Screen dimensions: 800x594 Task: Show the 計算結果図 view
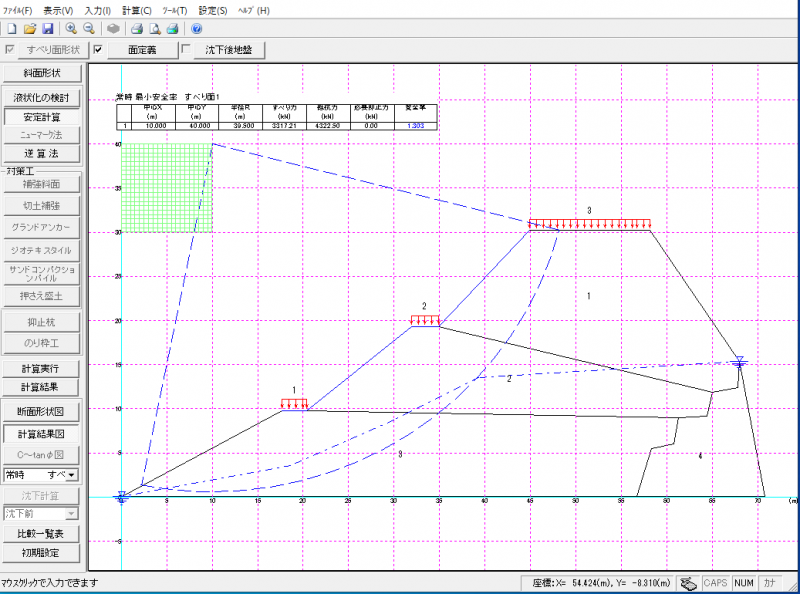coord(41,434)
